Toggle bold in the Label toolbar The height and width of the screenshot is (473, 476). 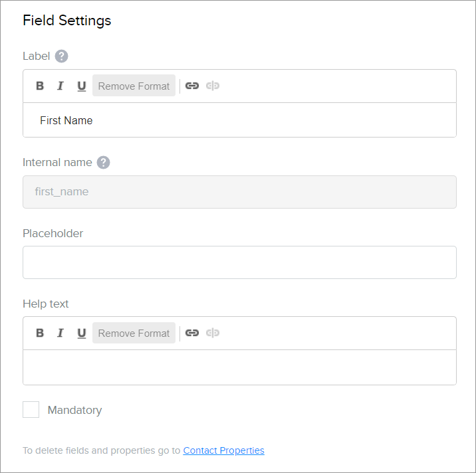(x=40, y=86)
